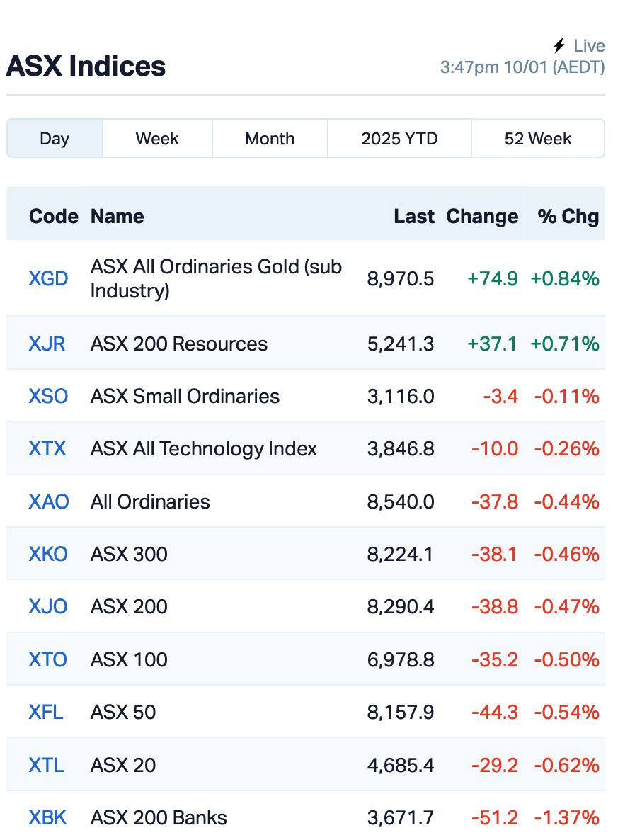Click the Name column header

[118, 217]
